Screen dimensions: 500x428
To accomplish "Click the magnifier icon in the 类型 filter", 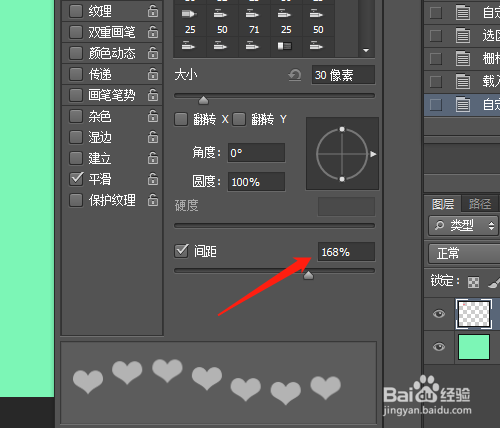I will coord(439,226).
